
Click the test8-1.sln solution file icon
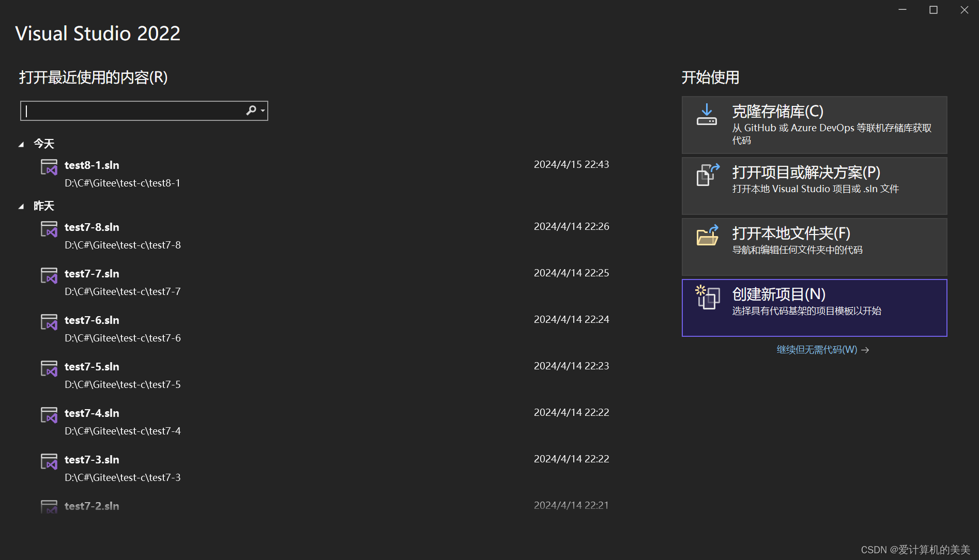click(49, 167)
